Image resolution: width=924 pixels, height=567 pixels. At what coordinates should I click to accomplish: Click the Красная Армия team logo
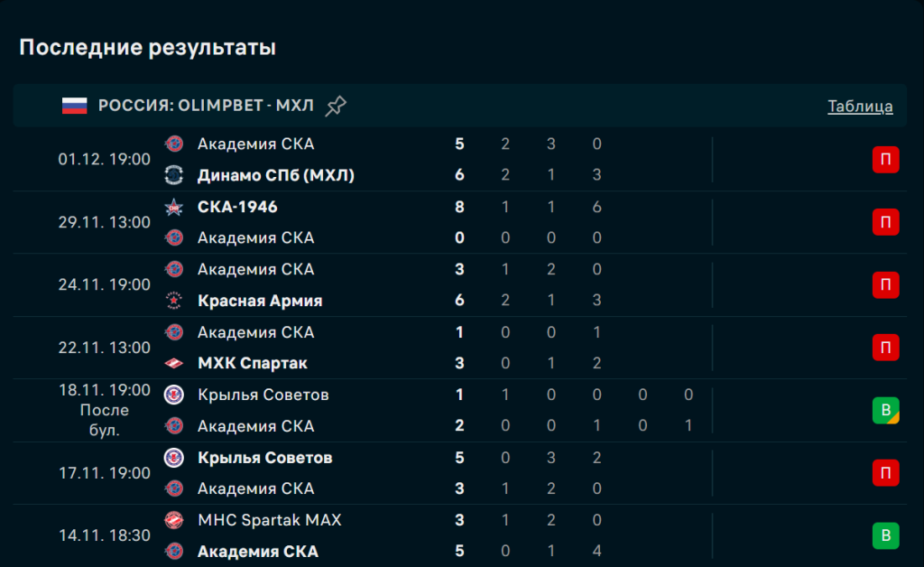[174, 301]
